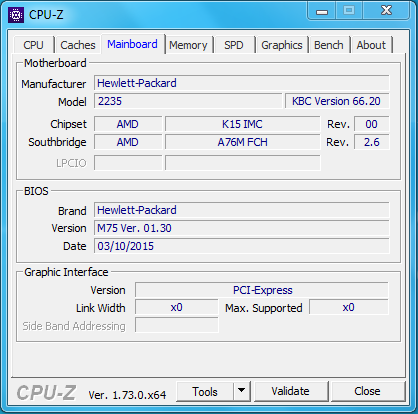Screen dimensions: 418x414
Task: Click the CPU-Z app icon in title bar
Action: coord(16,15)
